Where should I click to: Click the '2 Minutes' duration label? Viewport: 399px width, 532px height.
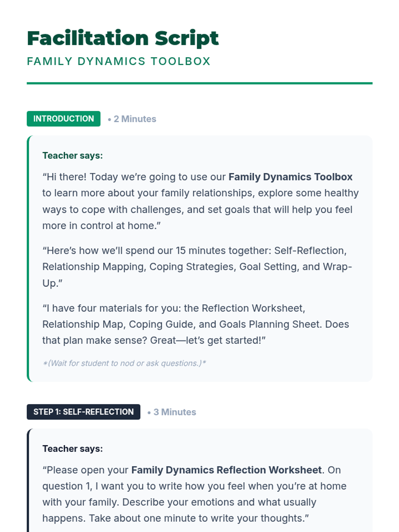click(135, 119)
